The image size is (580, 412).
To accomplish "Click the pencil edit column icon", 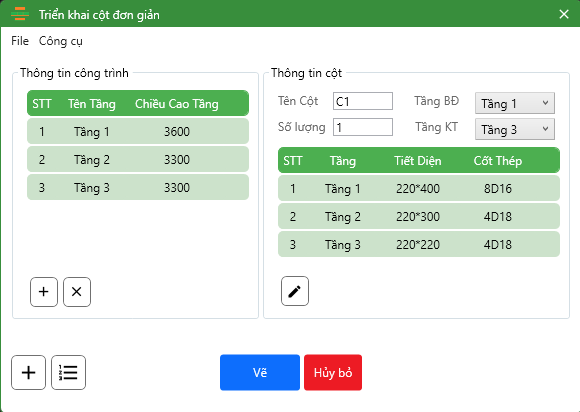I will click(295, 291).
